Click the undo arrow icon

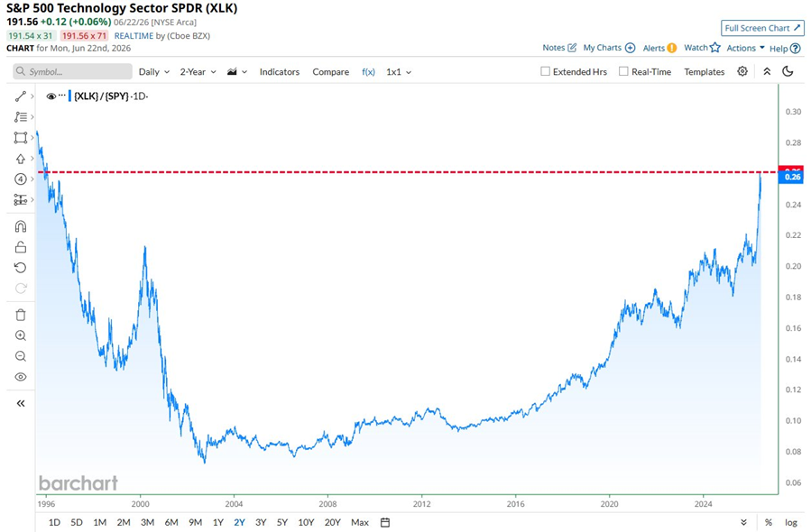20,267
